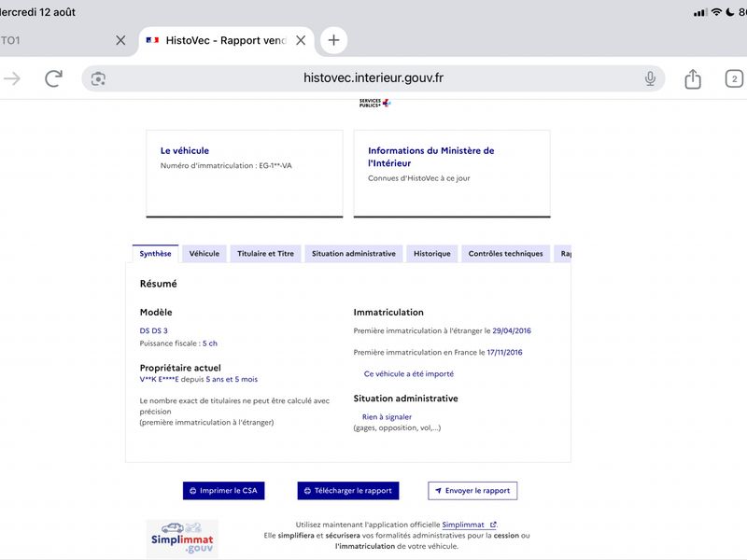Open the Titulaire et Titre tab

(x=266, y=254)
